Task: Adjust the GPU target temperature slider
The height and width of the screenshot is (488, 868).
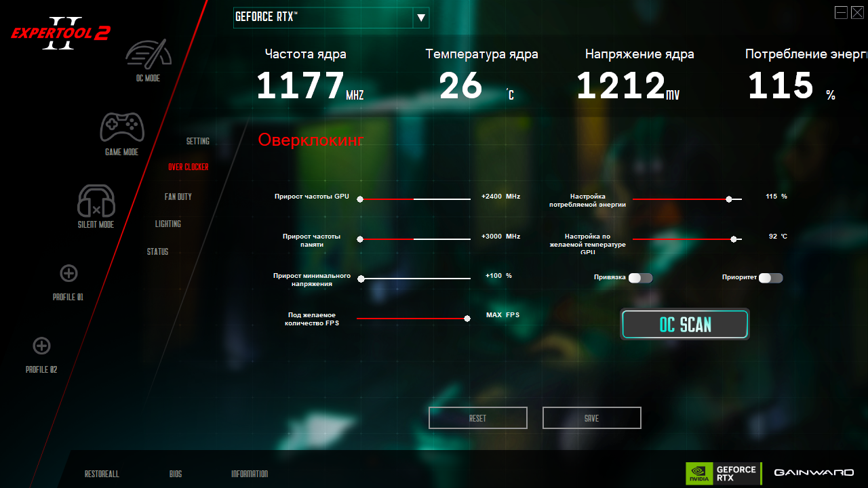Action: (x=687, y=239)
